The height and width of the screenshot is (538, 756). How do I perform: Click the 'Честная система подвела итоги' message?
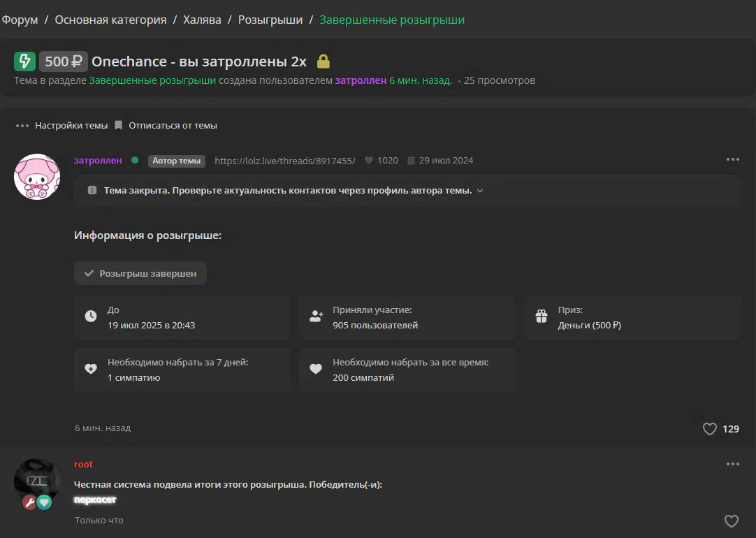coord(228,484)
